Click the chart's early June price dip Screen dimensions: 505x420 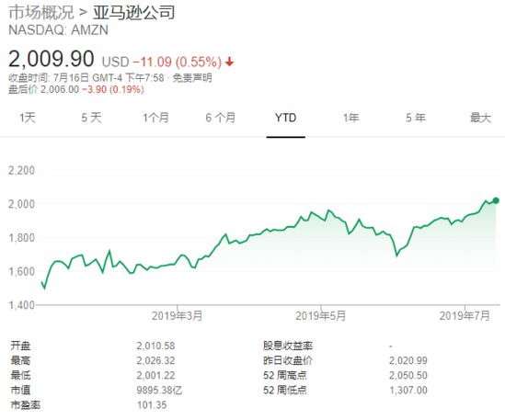pyautogui.click(x=396, y=255)
